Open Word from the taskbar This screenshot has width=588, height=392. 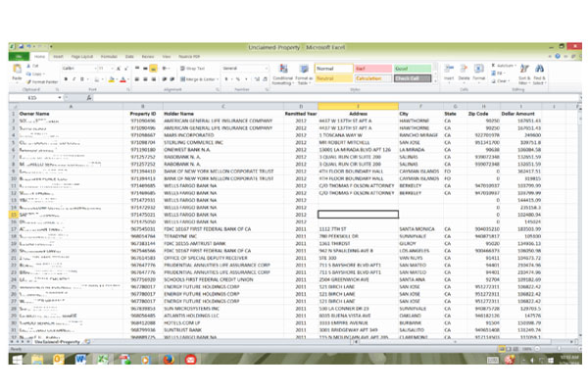click(x=80, y=360)
